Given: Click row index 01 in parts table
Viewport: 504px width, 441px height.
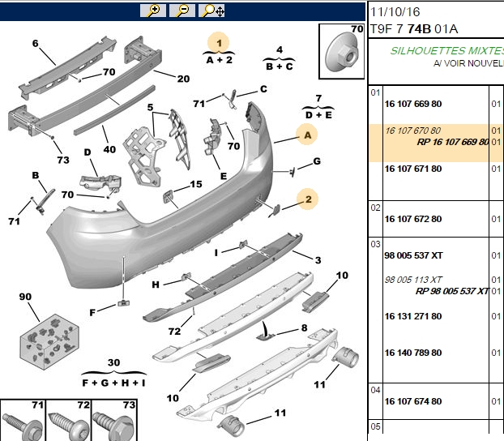Looking at the screenshot, I should (x=375, y=92).
